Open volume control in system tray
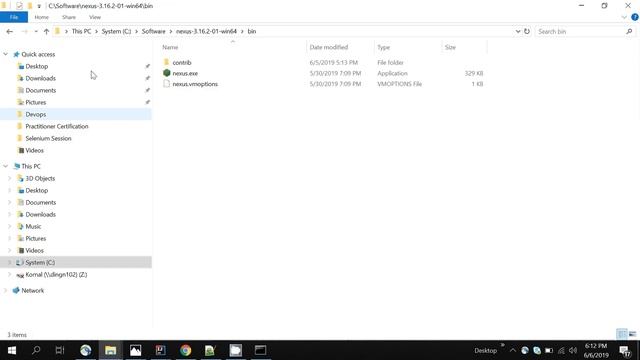This screenshot has width=640, height=360. click(573, 351)
